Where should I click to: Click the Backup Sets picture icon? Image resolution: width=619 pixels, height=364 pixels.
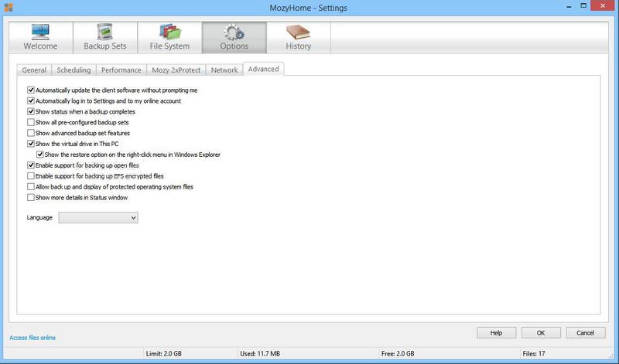[105, 32]
